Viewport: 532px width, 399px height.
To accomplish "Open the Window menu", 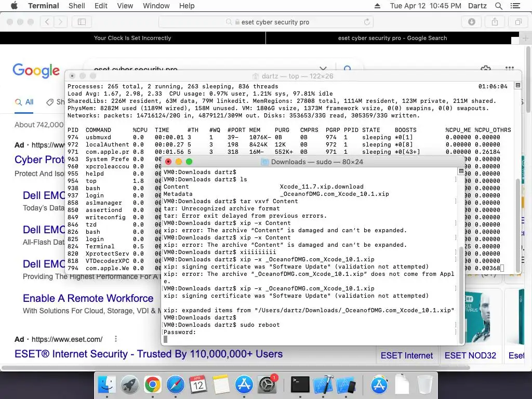I will click(156, 6).
